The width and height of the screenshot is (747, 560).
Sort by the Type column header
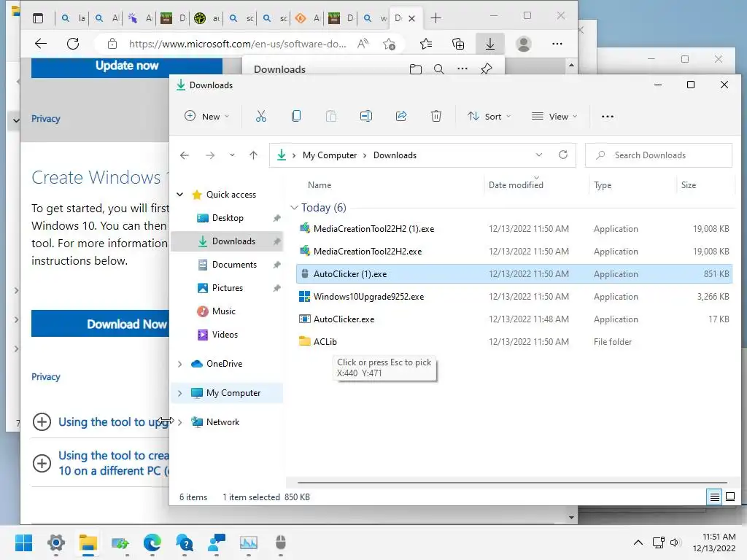click(x=602, y=185)
